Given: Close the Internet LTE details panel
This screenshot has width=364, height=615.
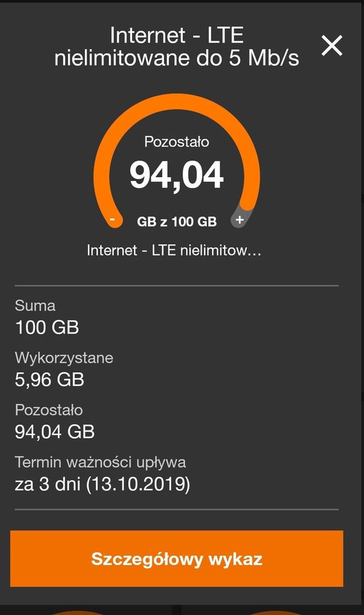Looking at the screenshot, I should (331, 44).
